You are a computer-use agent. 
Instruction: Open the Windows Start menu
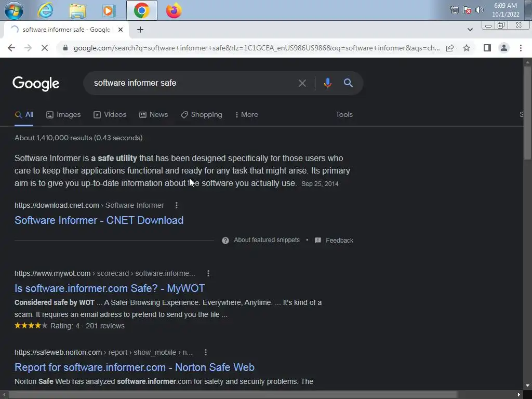pos(14,10)
